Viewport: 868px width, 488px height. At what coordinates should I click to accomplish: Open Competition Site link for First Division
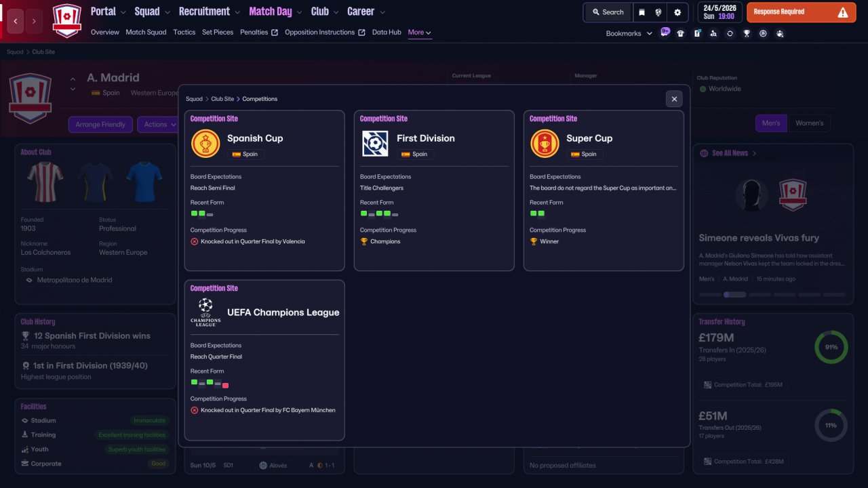tap(384, 119)
